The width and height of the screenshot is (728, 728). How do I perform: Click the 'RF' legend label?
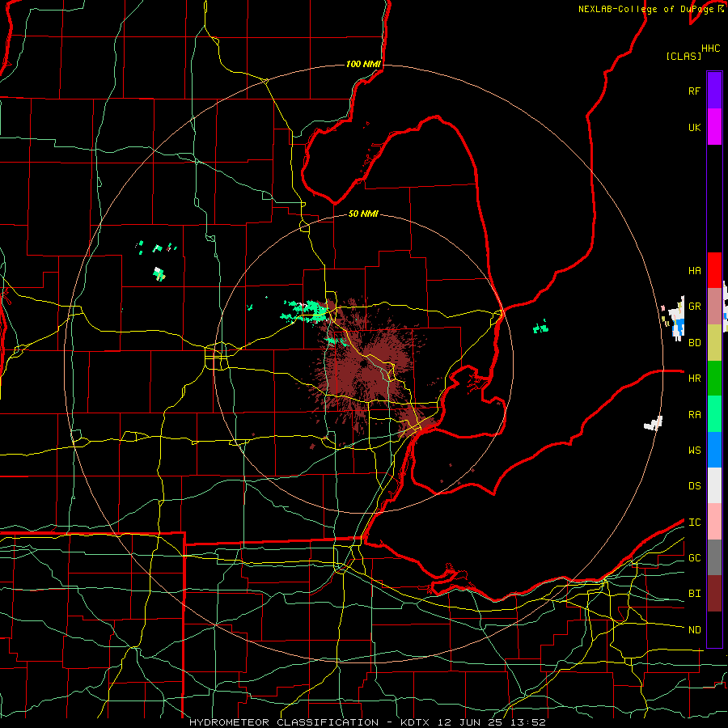click(x=694, y=91)
